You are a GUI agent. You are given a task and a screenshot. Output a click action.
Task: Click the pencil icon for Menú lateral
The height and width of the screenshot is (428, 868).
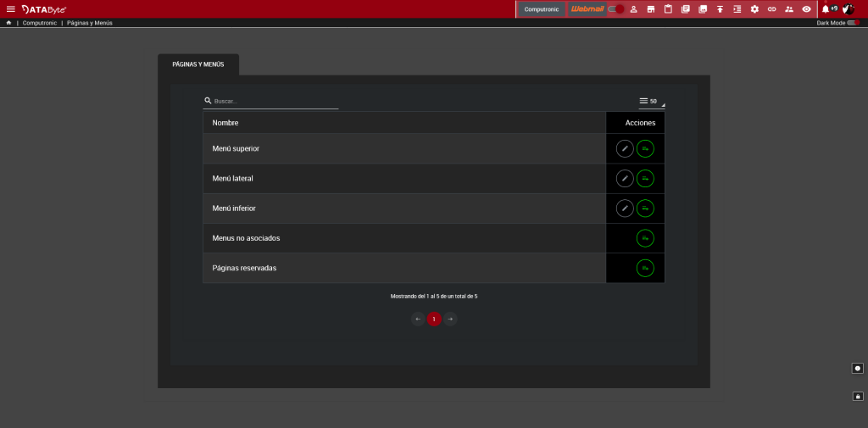click(x=625, y=179)
